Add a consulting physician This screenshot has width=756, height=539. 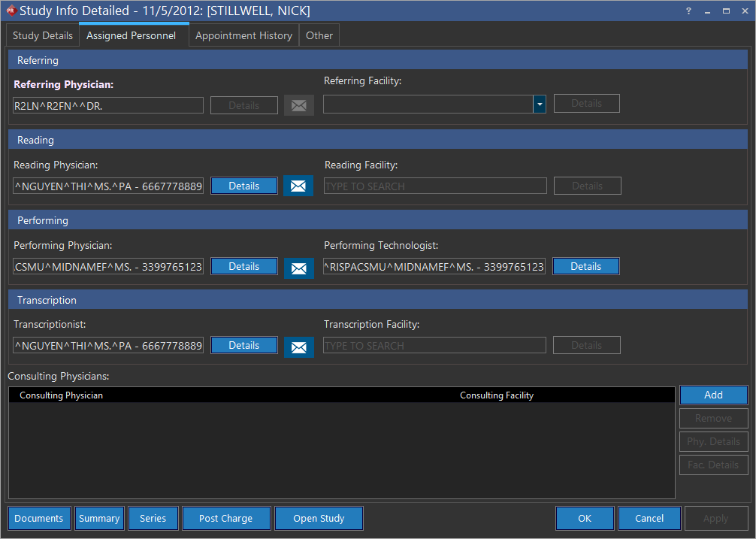coord(713,395)
